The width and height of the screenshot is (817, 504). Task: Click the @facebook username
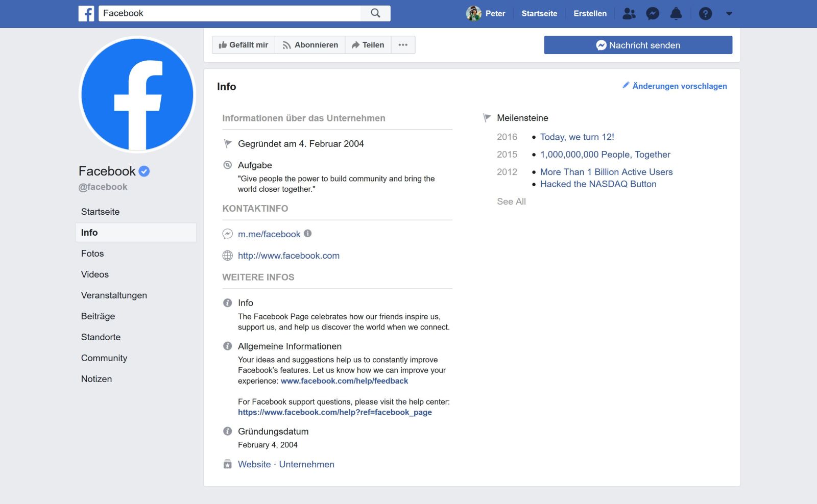click(103, 187)
